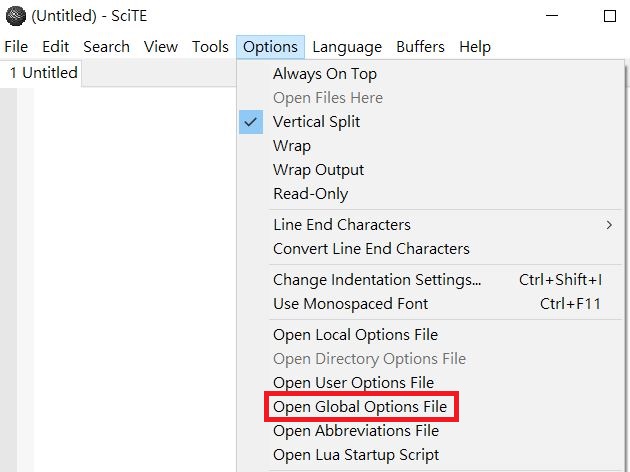Open the File menu

click(16, 47)
